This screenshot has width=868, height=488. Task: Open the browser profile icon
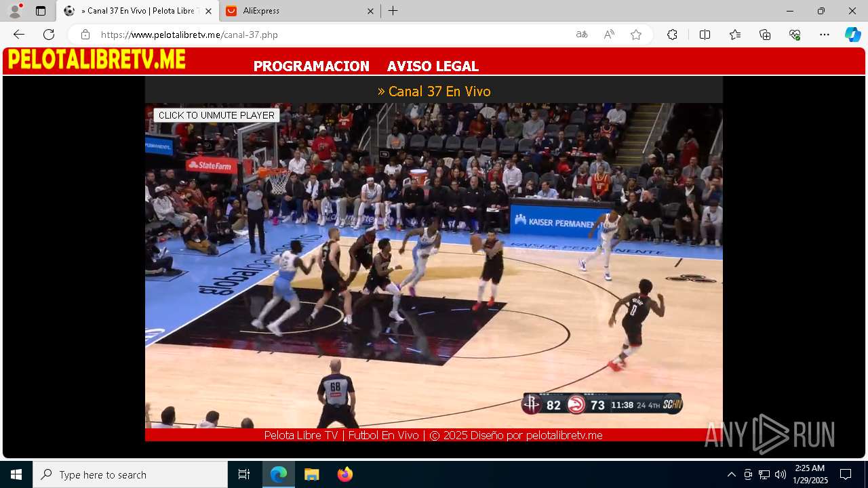[15, 11]
